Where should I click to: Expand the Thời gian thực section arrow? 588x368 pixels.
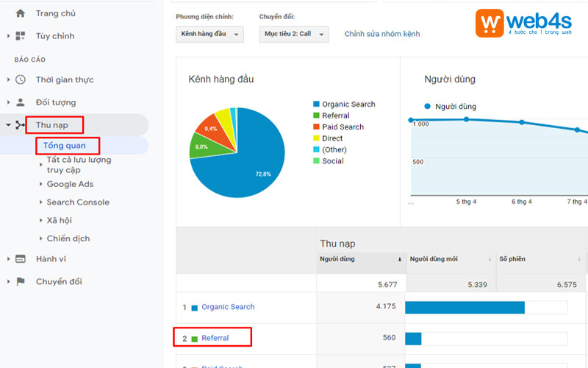(x=8, y=79)
